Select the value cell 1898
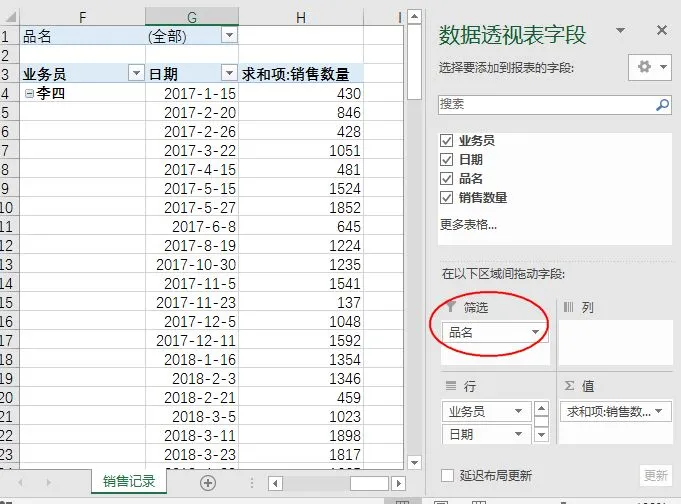Viewport: 681px width, 504px height. coord(301,435)
